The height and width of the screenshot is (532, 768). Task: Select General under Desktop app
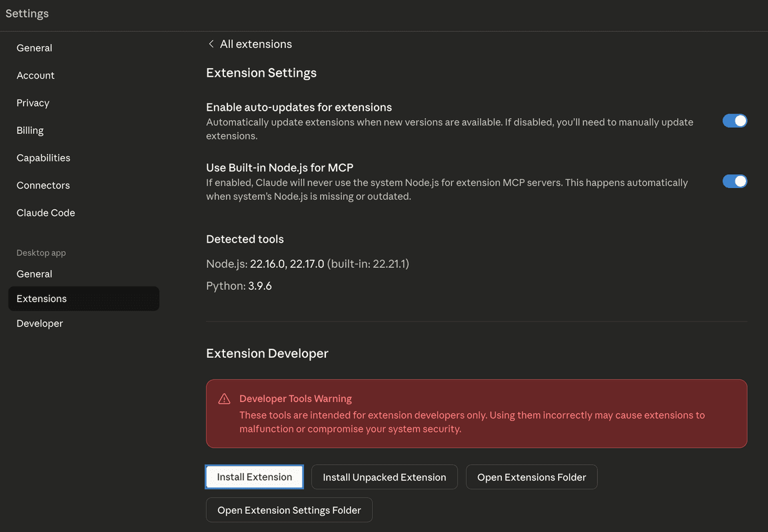pos(35,274)
